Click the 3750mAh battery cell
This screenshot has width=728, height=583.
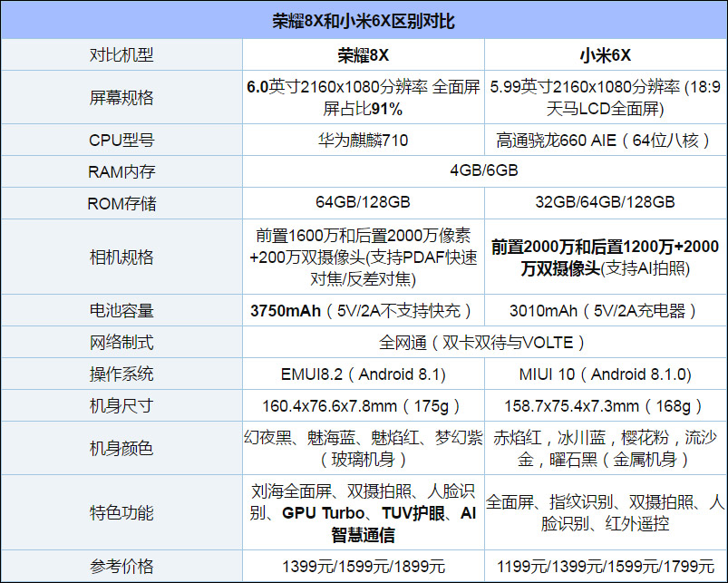[363, 310]
